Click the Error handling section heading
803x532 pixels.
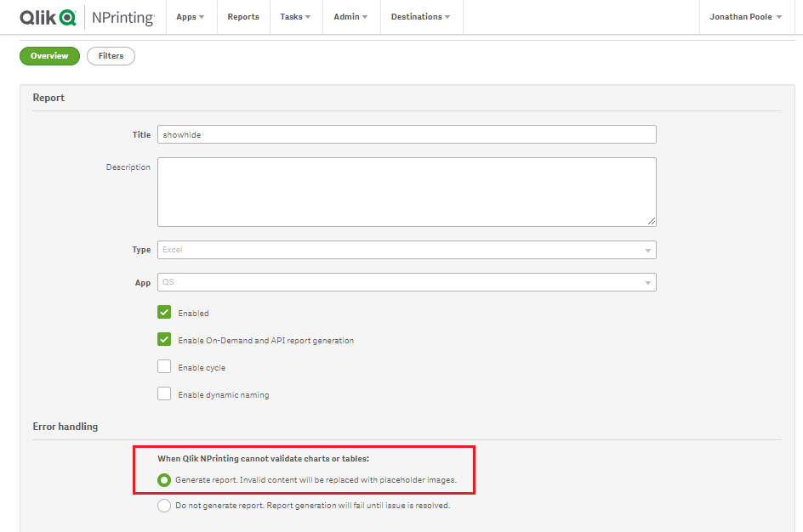[65, 427]
